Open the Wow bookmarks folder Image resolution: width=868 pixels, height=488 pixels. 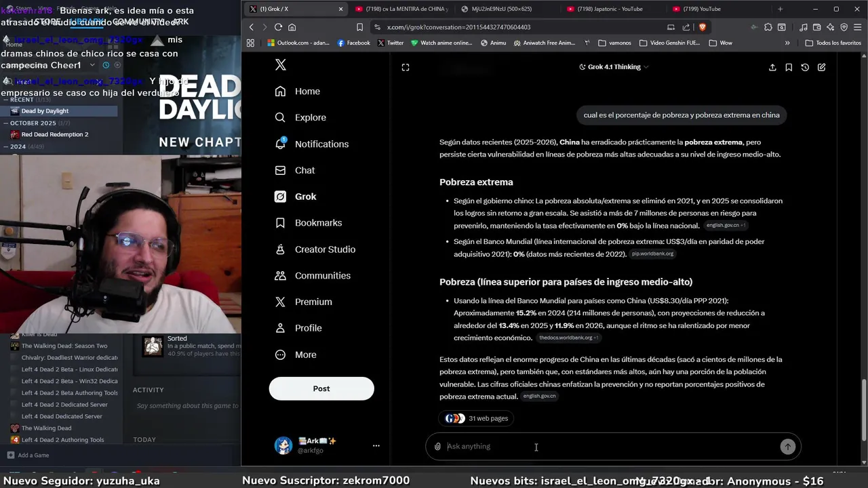coord(720,43)
